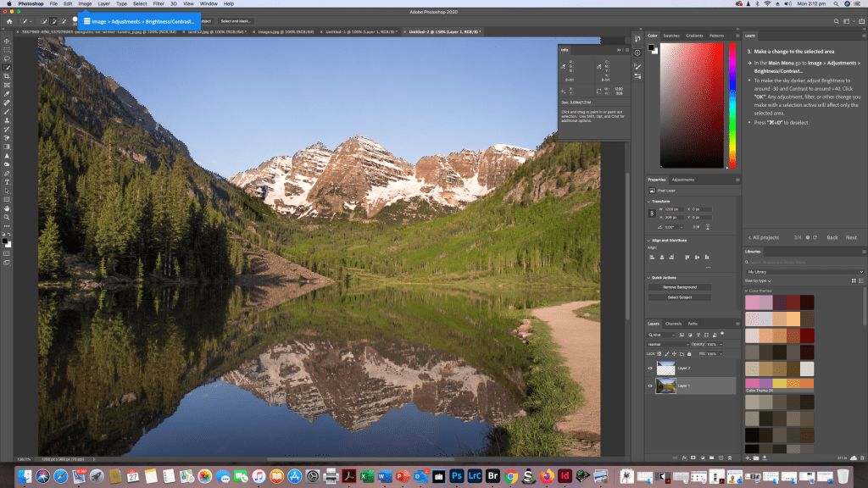Hide Layer 2 using its eye icon

650,369
